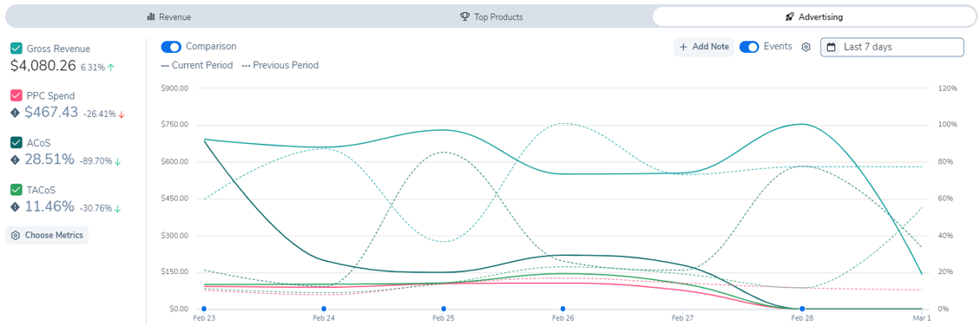Click the Choose Metrics button

click(48, 236)
